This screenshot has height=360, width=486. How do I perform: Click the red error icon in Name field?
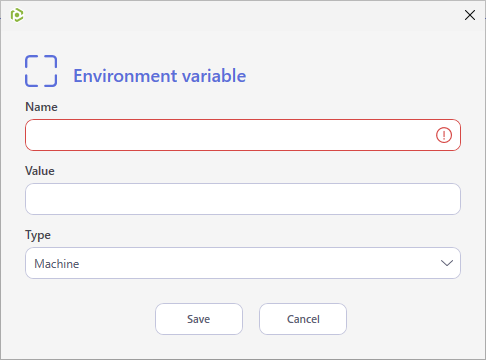tap(444, 135)
